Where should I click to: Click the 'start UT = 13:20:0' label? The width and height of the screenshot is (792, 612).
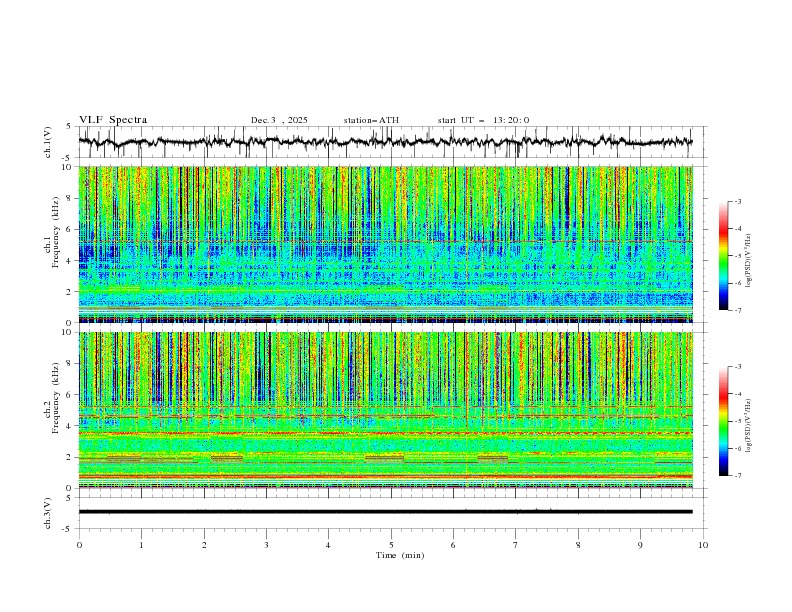coord(483,120)
